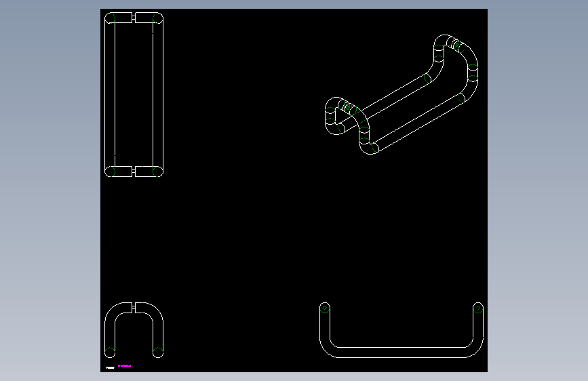The width and height of the screenshot is (588, 381).
Task: Select the U-shaped front-view handle drawing
Action: (x=401, y=330)
